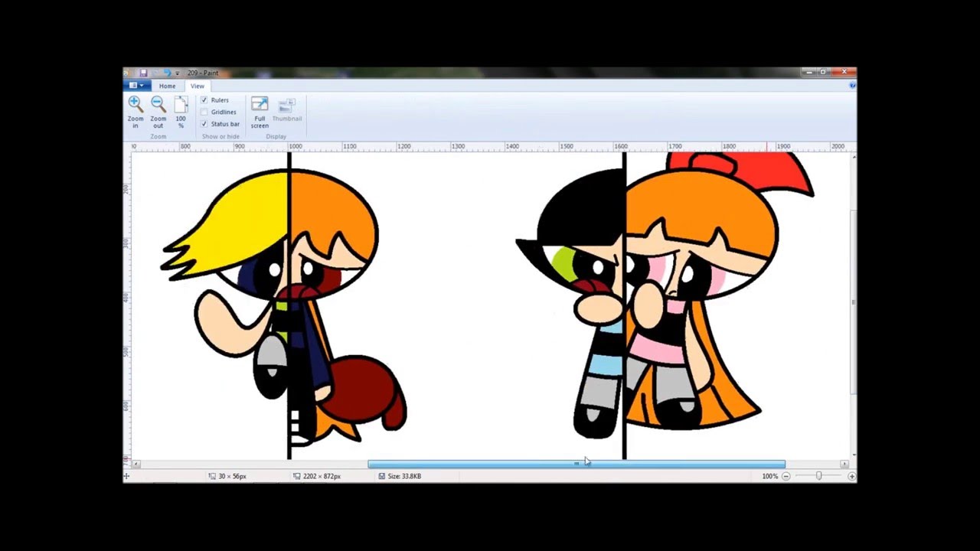Open Paint Help via the question mark

click(x=852, y=86)
